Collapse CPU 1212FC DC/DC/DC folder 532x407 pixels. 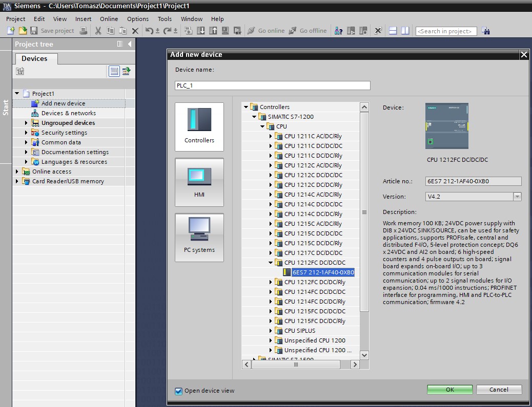271,263
